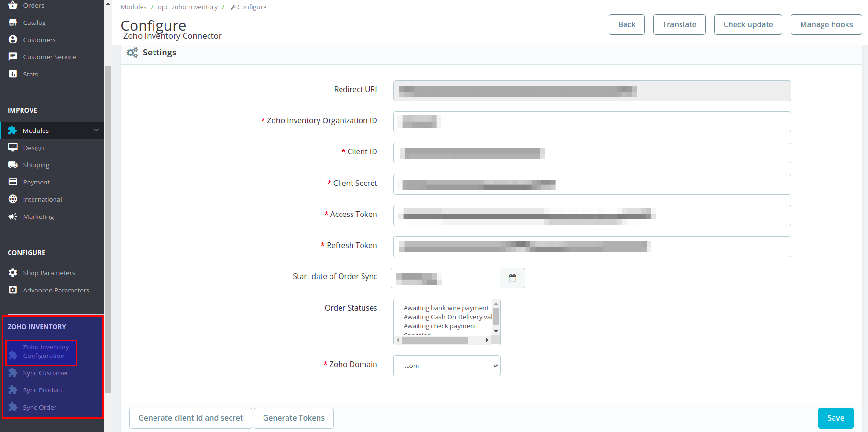Click the Translate button
Viewport: 868px width, 432px height.
679,24
